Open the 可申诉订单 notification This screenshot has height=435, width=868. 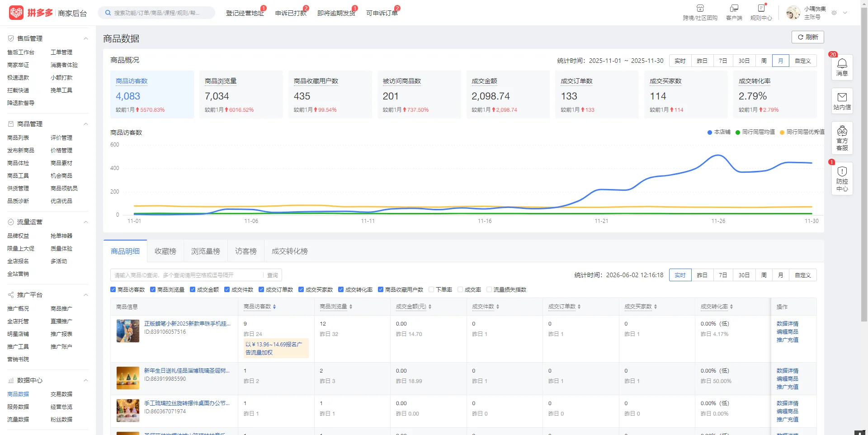pyautogui.click(x=382, y=13)
